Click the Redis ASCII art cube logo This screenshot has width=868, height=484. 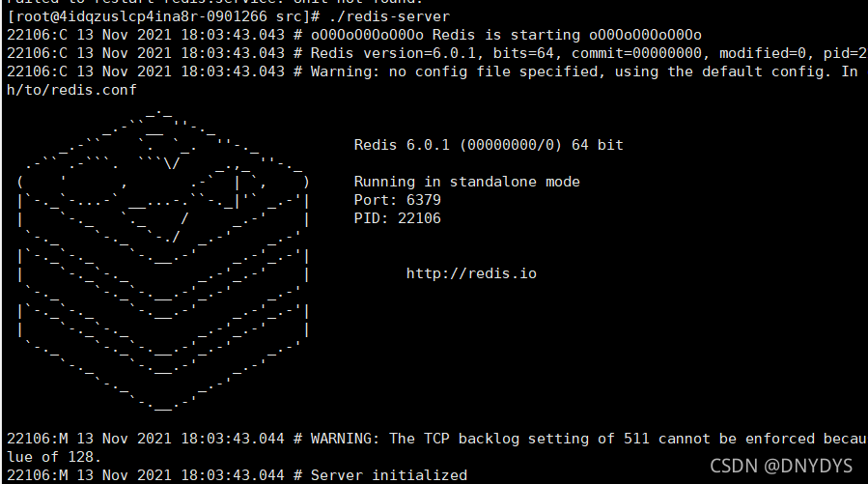[x=163, y=260]
